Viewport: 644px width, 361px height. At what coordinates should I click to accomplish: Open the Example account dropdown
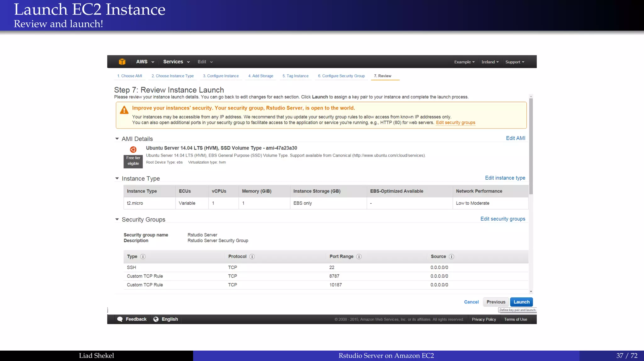click(464, 62)
